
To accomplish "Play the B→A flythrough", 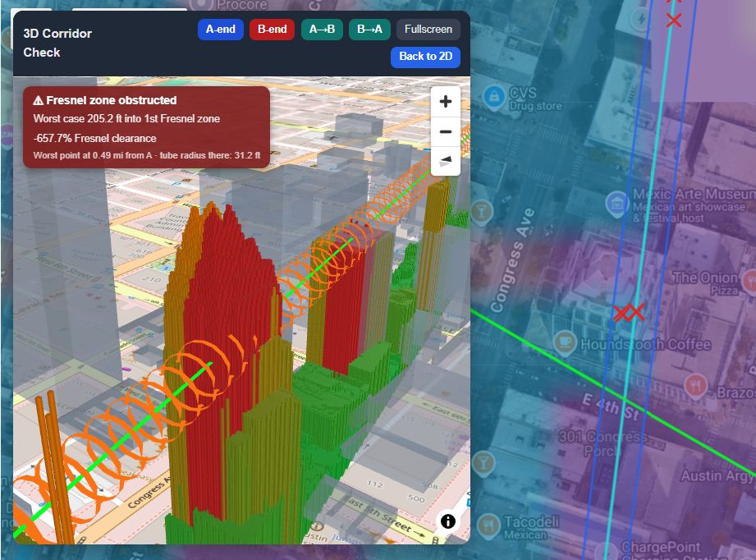I will (x=370, y=30).
